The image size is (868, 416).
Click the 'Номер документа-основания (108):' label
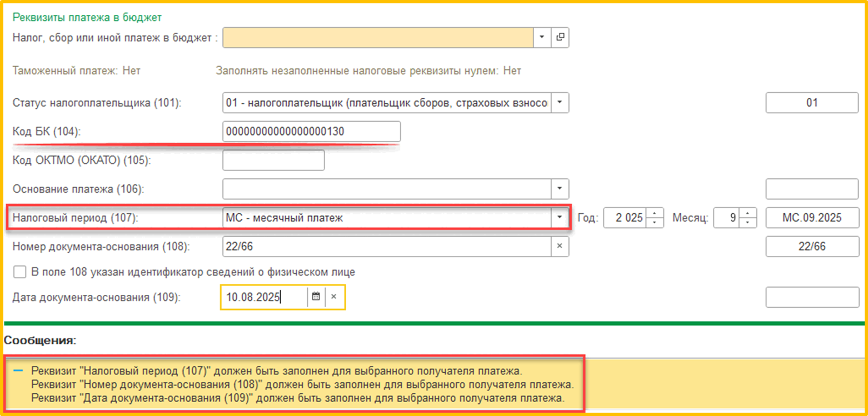[101, 247]
